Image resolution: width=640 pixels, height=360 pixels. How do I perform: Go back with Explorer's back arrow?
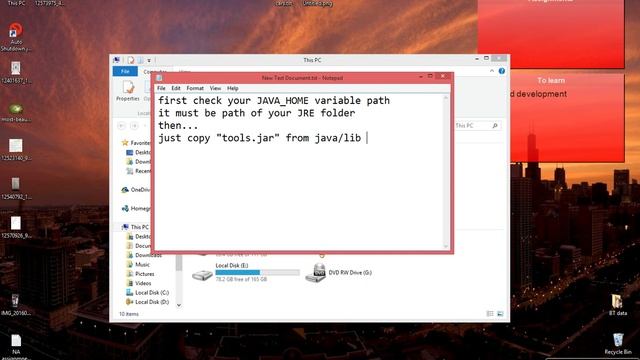(x=122, y=126)
